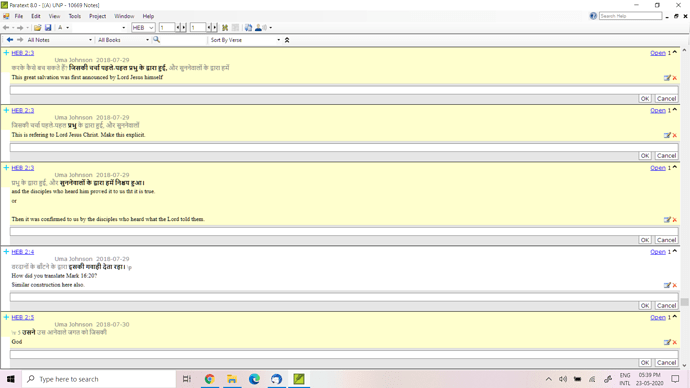Click the send/receive icon in toolbar

pos(248,28)
